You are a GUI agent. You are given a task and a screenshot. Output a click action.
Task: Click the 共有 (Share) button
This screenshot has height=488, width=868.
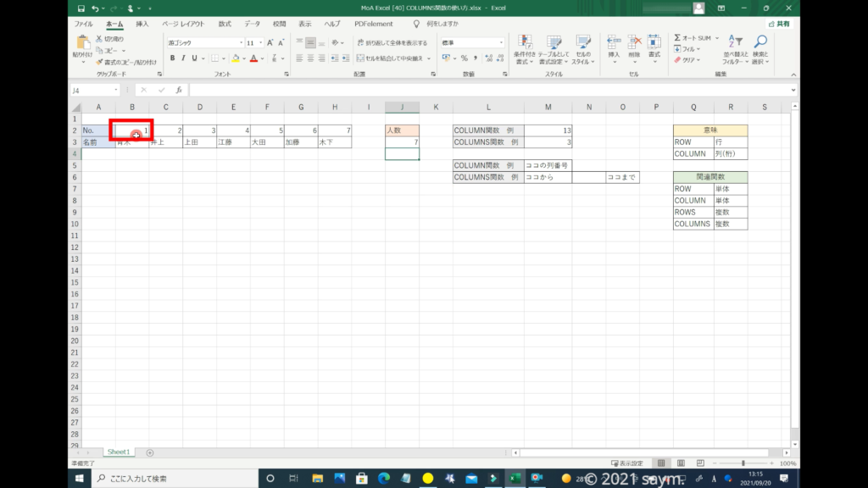777,24
